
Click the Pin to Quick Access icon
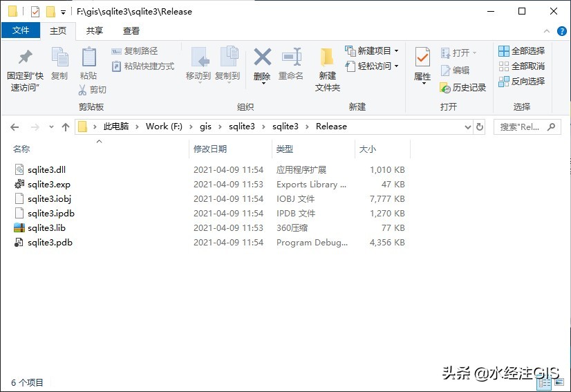[25, 57]
